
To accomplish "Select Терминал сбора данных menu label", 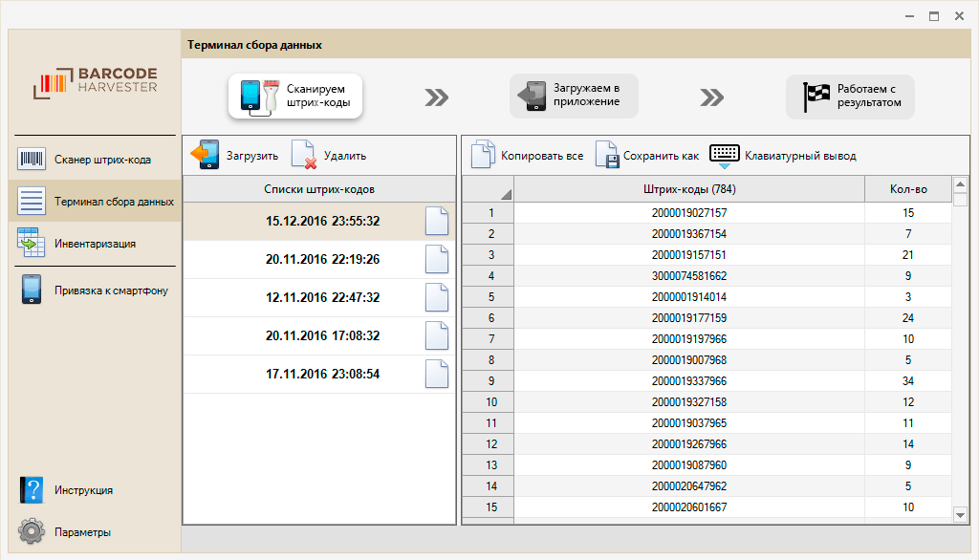I will pyautogui.click(x=114, y=202).
